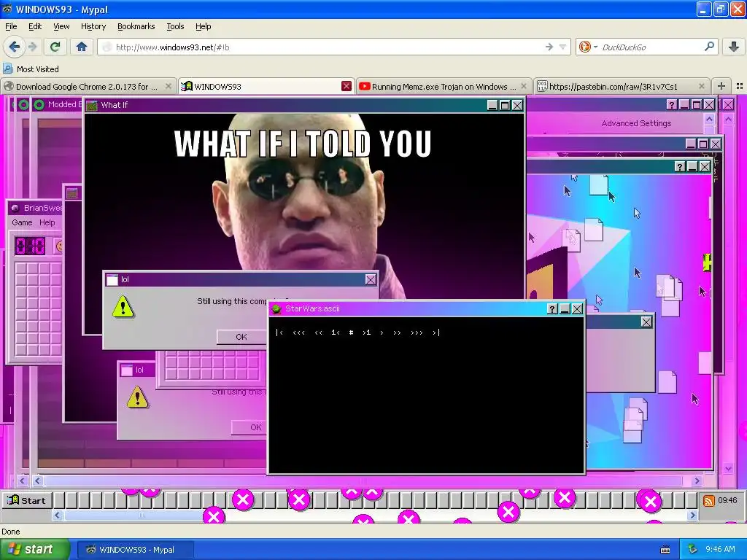The image size is (747, 560).
Task: Click the What If window title icon
Action: coord(92,105)
